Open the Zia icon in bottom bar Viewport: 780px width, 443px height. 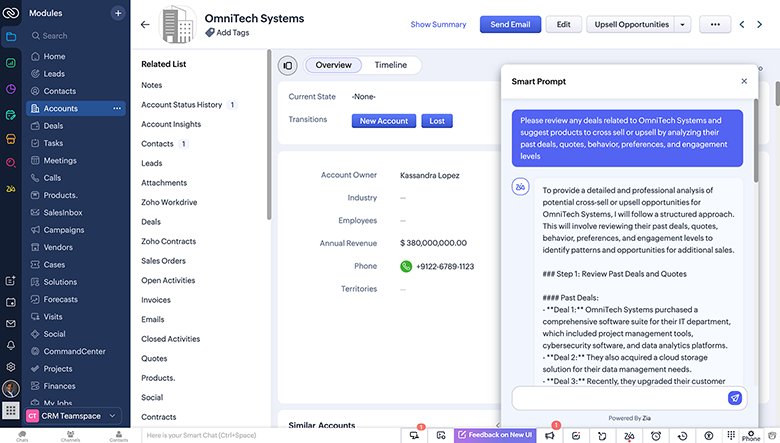click(629, 436)
